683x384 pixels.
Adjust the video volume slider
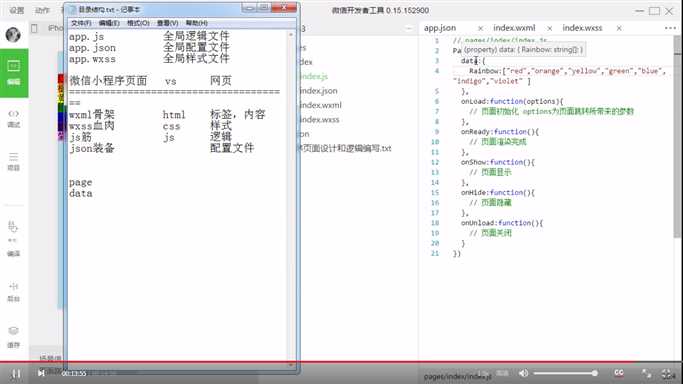coord(565,373)
